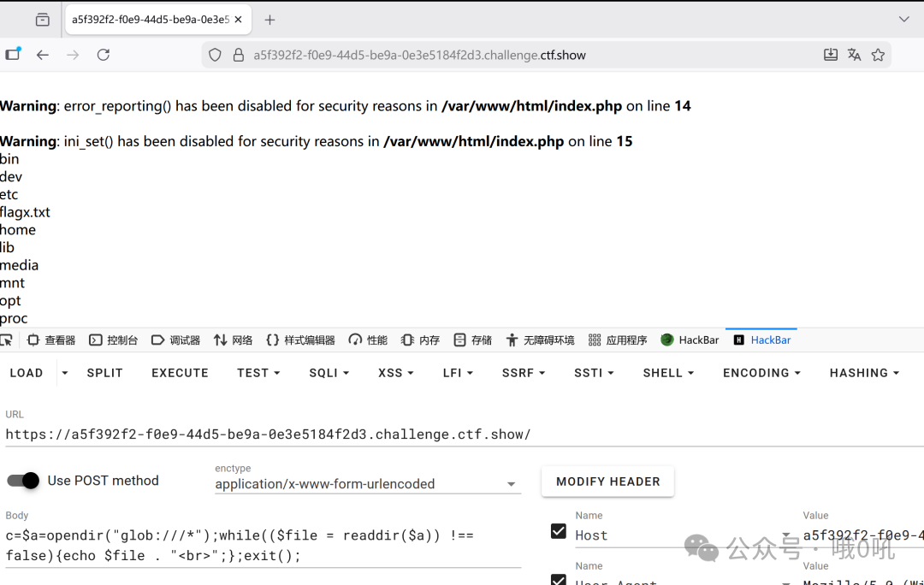Image resolution: width=924 pixels, height=585 pixels.
Task: Open the enctype dropdown
Action: tap(367, 484)
